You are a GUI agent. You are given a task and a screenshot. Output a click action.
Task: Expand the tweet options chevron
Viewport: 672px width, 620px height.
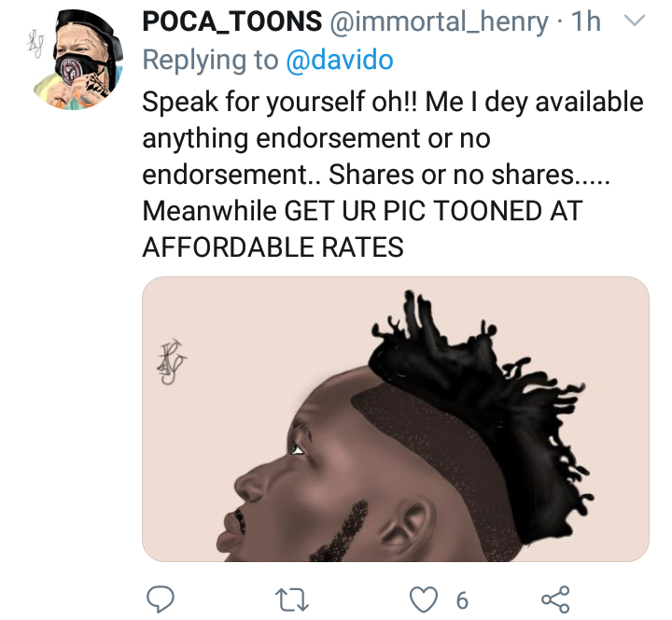633,22
